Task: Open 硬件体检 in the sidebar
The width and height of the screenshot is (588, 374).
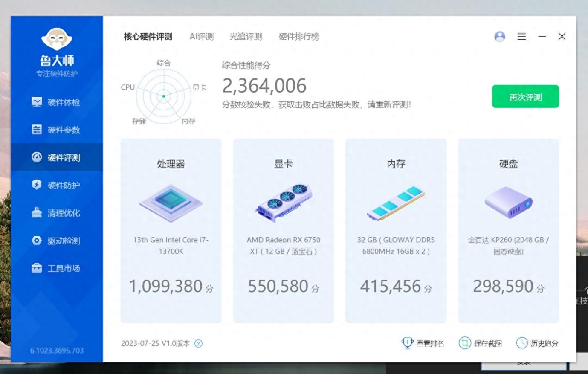Action: tap(56, 102)
